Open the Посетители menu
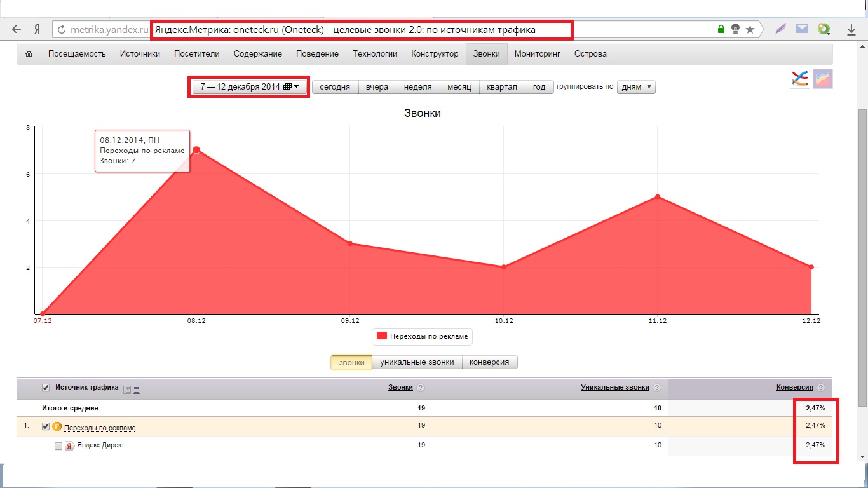Image resolution: width=868 pixels, height=488 pixels. tap(197, 54)
